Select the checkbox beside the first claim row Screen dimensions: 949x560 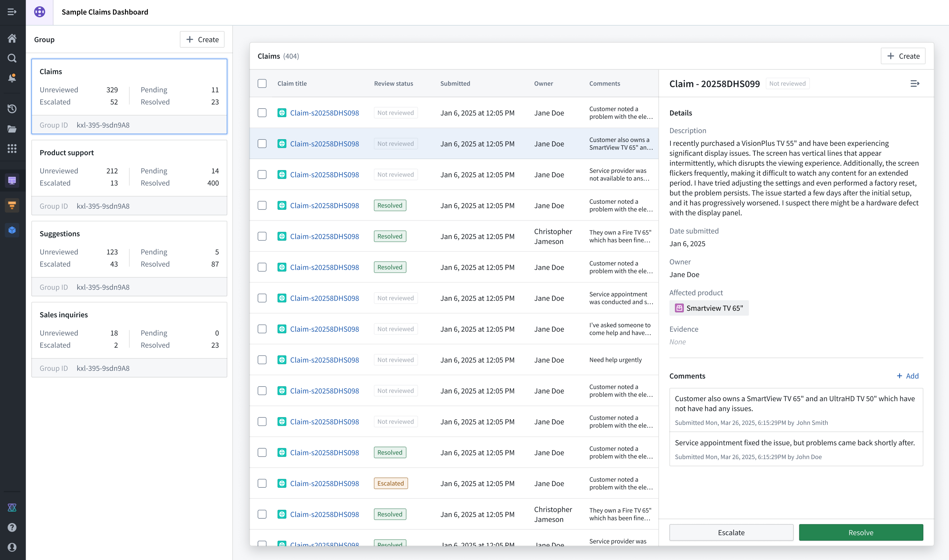point(262,113)
